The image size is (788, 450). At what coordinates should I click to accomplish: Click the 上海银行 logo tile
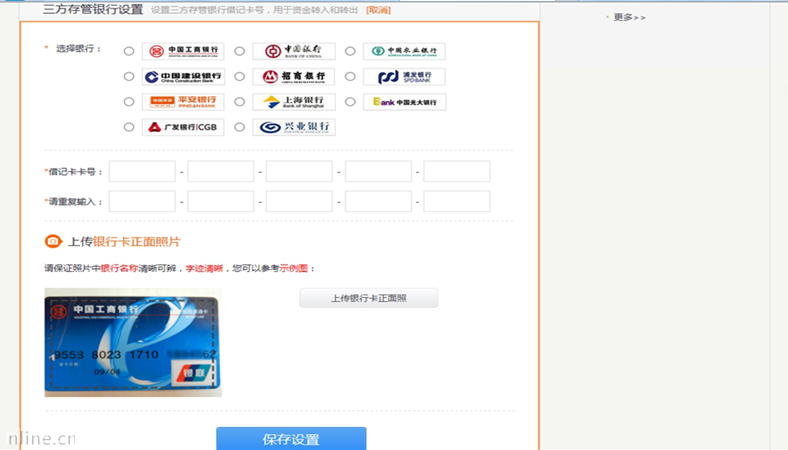[294, 102]
